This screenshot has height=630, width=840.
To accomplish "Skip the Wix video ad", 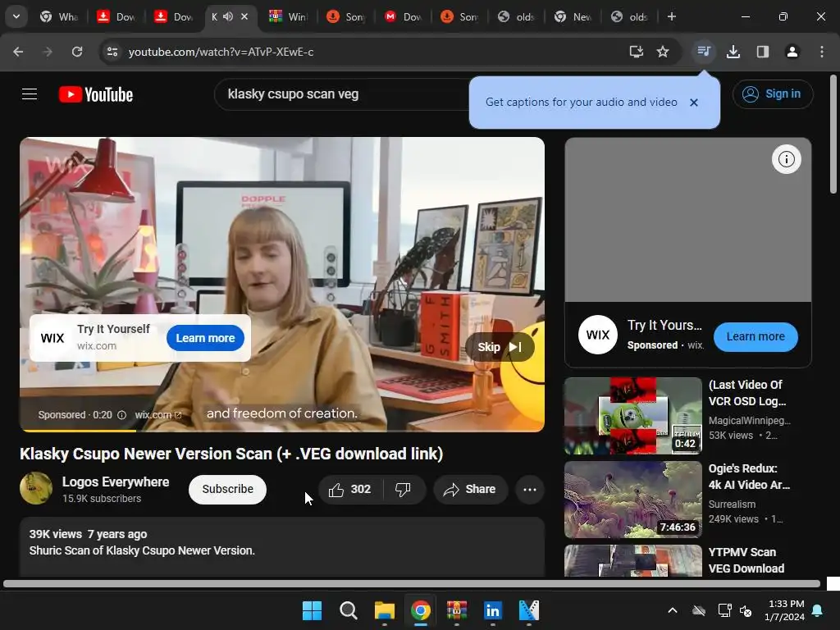I will pos(500,347).
